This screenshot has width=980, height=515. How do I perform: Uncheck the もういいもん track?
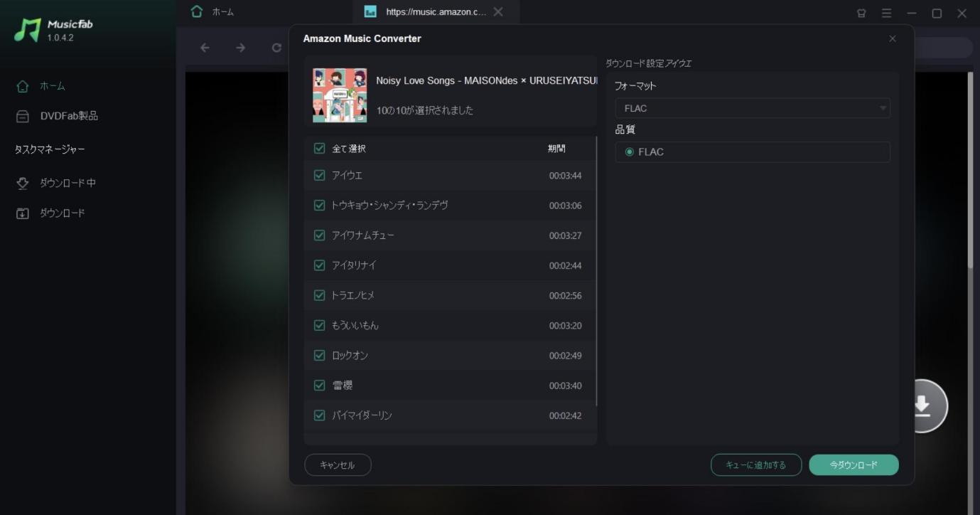(319, 325)
